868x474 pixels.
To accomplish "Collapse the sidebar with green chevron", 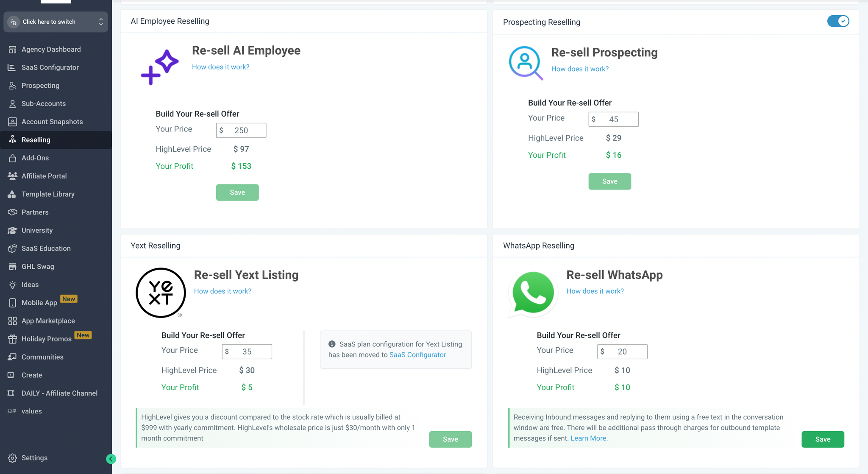I will pos(111,459).
